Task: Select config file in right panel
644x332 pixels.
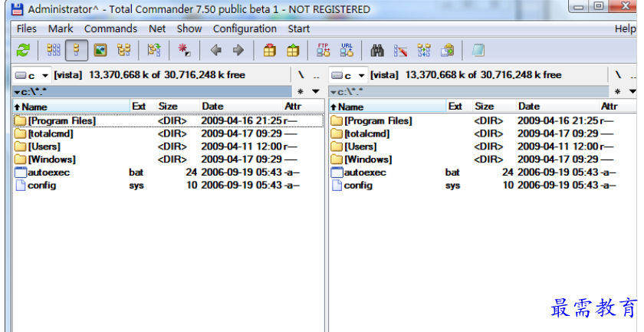Action: 482,186
